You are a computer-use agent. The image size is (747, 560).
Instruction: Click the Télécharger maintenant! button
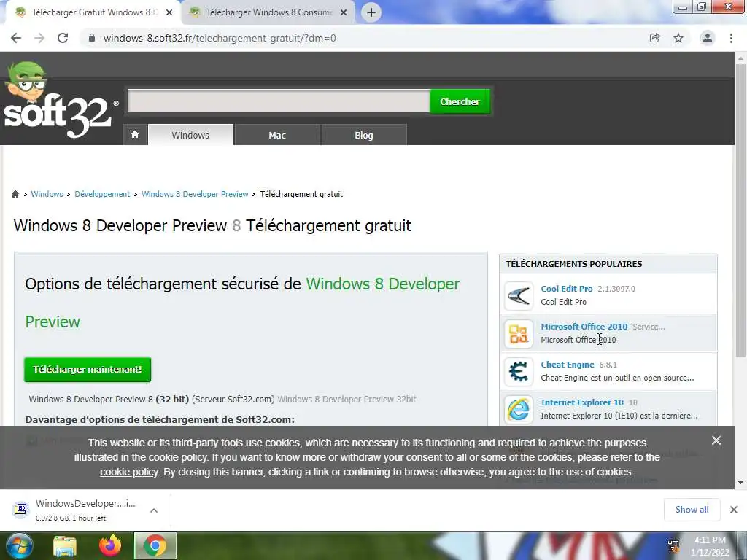click(x=88, y=370)
